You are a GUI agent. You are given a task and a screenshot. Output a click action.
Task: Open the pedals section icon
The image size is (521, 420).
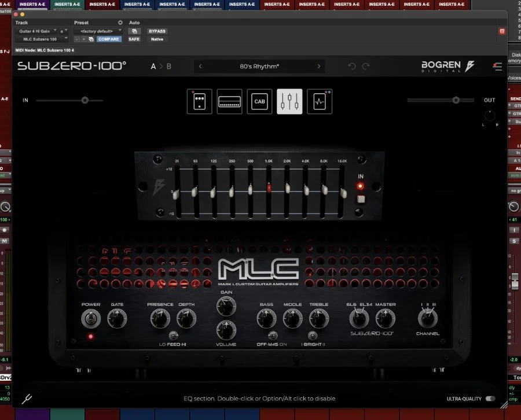tap(199, 102)
